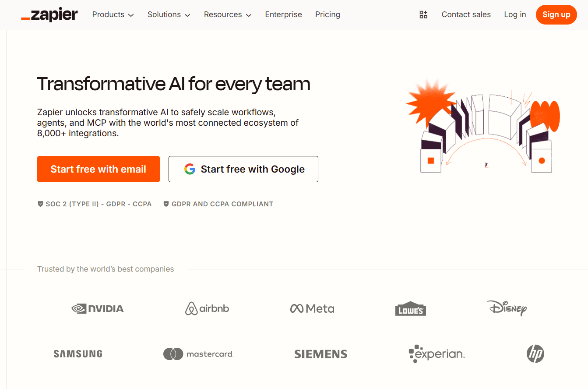Open the apps grid icon
Viewport: 588px width, 389px height.
pos(423,15)
